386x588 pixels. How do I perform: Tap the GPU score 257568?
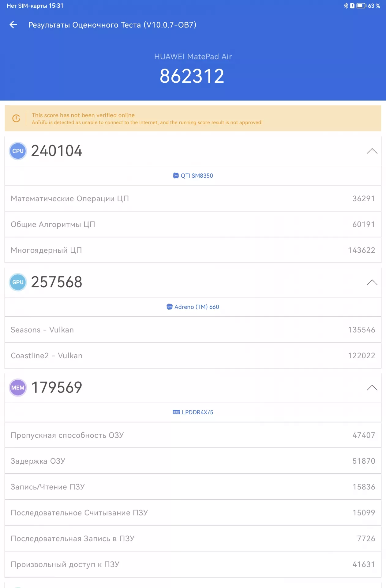click(57, 282)
